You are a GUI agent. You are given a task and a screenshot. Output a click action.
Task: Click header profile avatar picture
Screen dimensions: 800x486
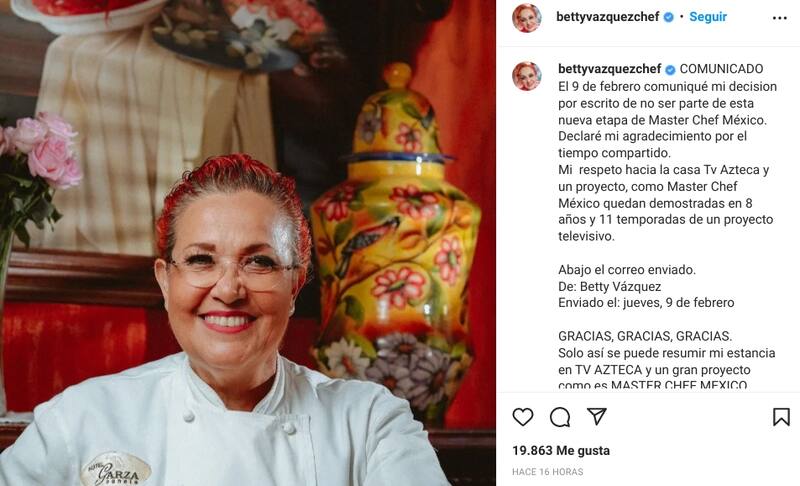click(x=527, y=18)
